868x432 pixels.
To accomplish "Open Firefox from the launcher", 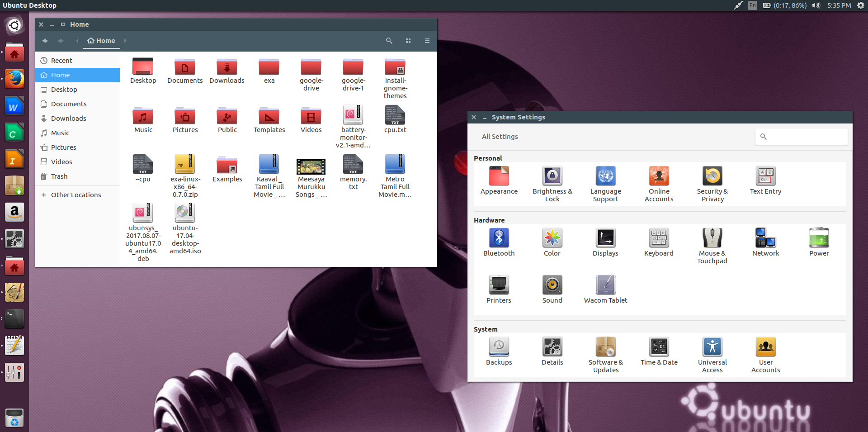I will (14, 80).
